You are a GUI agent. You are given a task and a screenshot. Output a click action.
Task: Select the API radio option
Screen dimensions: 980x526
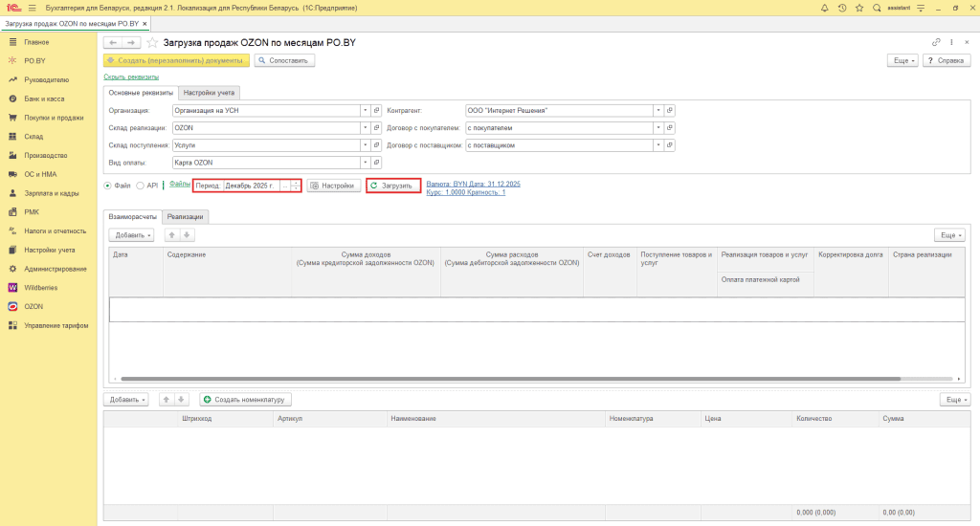click(140, 186)
